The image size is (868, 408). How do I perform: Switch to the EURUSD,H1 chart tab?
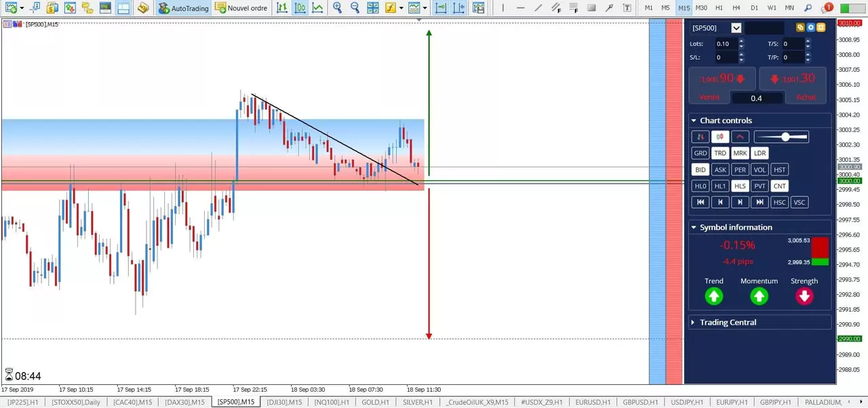[592, 402]
